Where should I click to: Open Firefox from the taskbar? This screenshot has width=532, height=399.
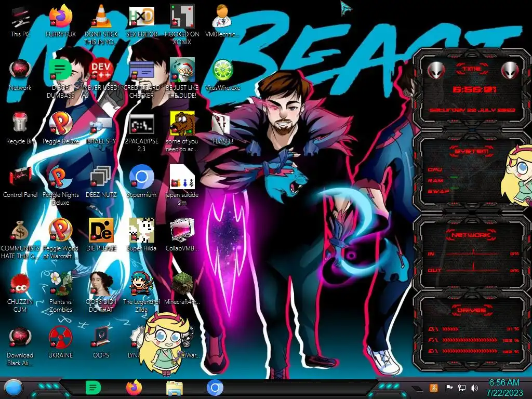[134, 388]
